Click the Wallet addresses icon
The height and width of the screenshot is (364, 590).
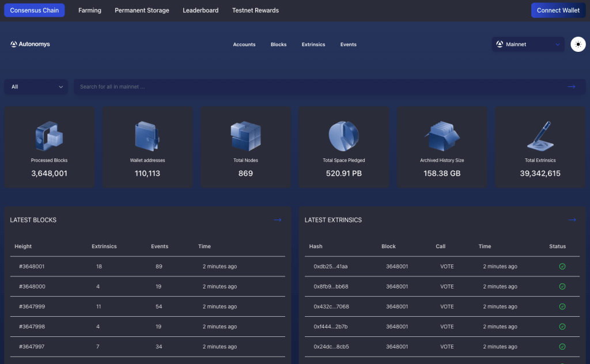pyautogui.click(x=147, y=136)
